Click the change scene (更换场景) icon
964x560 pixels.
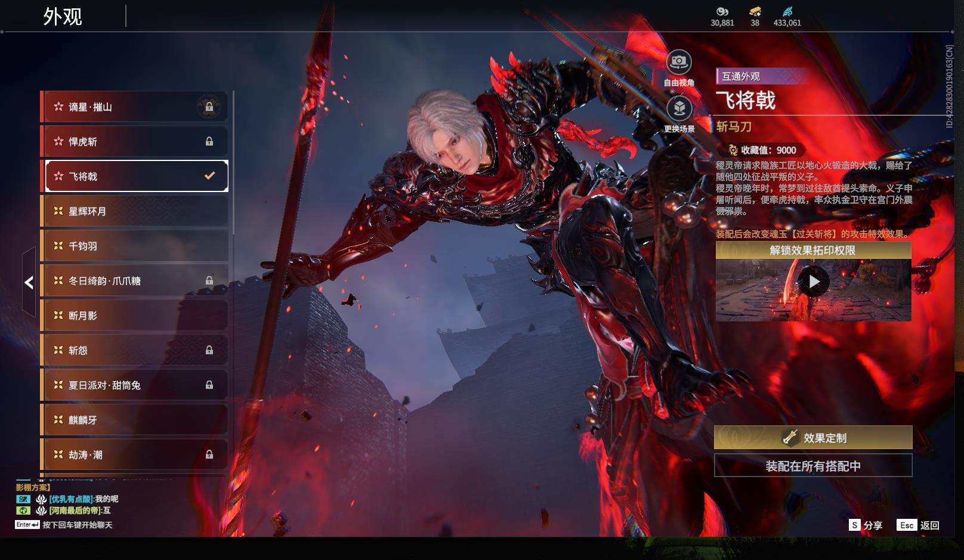[679, 109]
